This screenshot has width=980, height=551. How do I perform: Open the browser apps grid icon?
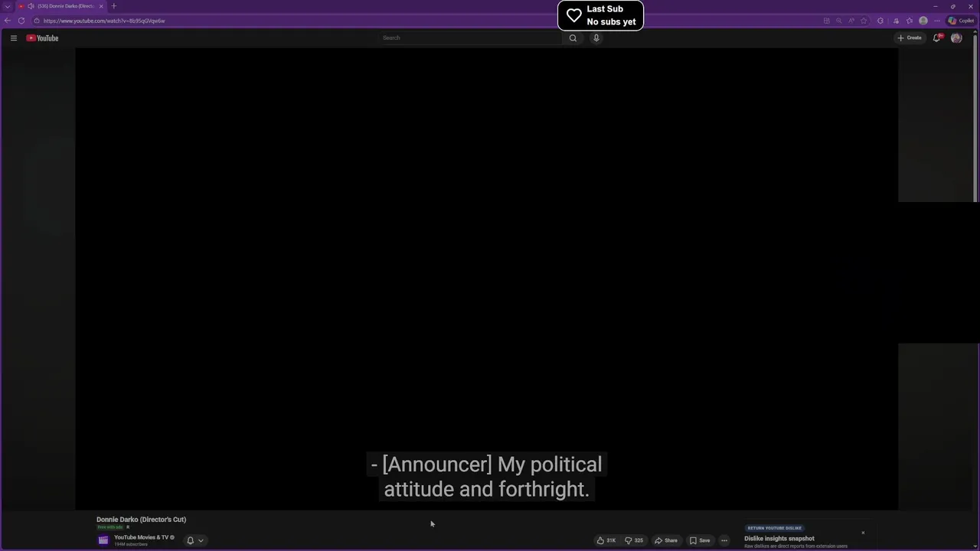tap(826, 21)
